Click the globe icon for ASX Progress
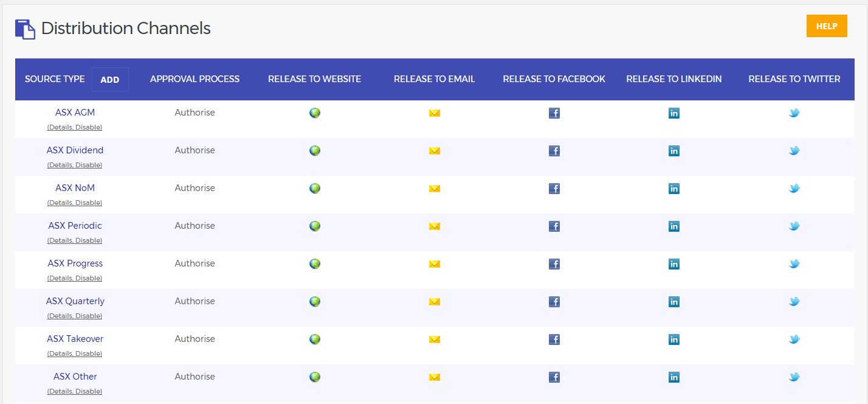This screenshot has width=868, height=404. click(315, 264)
